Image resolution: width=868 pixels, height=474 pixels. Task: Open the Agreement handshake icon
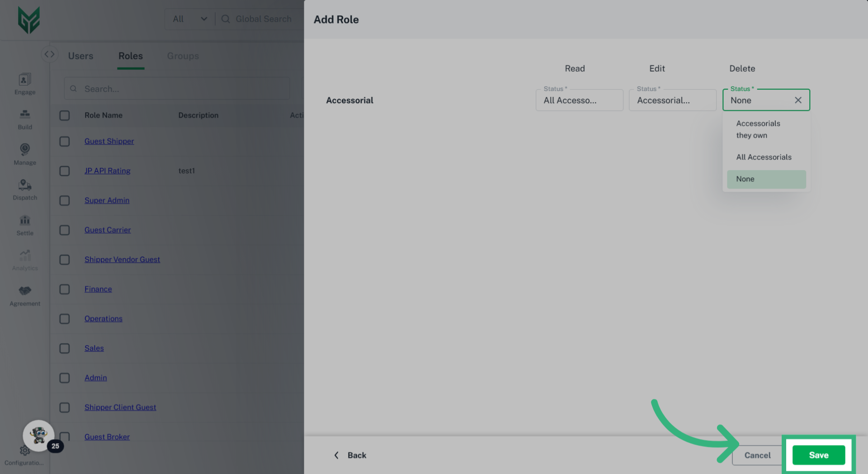click(x=25, y=291)
